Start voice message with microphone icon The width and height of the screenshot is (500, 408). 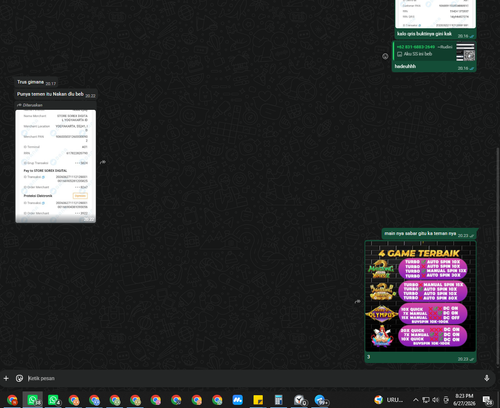tap(487, 378)
